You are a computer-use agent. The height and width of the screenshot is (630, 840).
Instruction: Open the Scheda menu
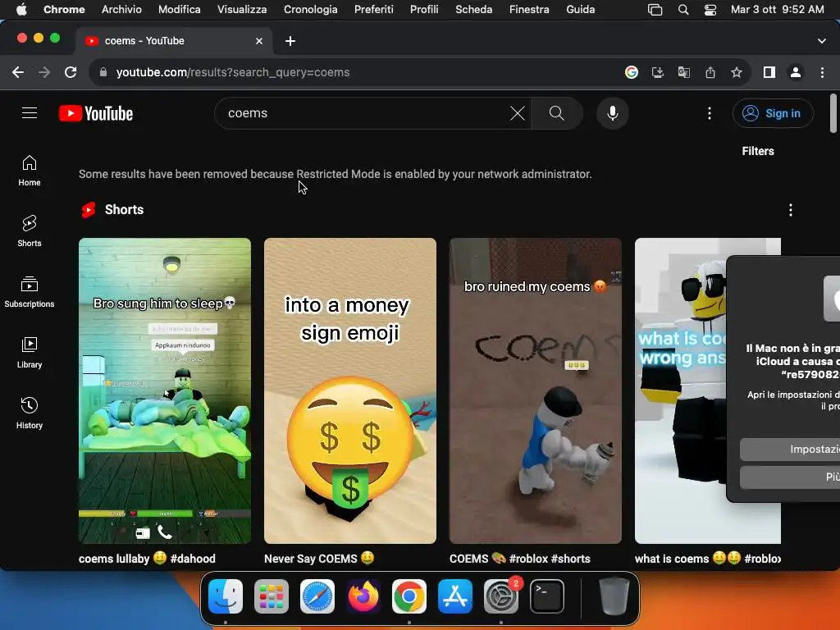[x=473, y=9]
